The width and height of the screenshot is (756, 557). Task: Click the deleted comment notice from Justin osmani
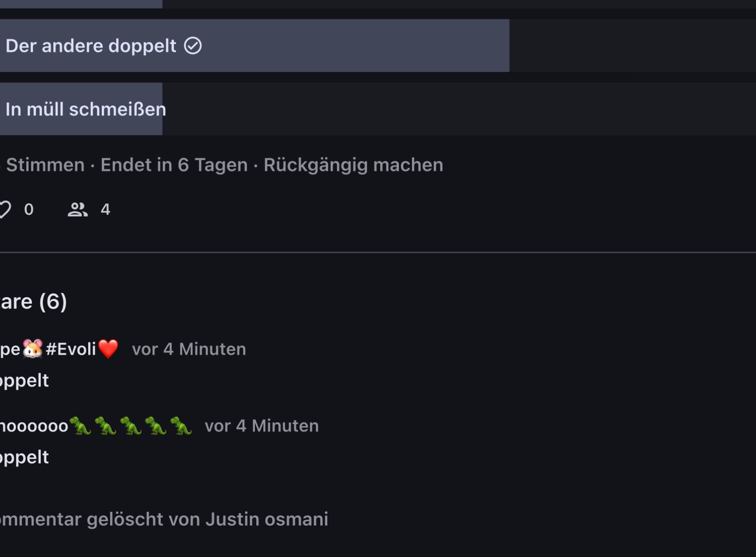[163, 519]
